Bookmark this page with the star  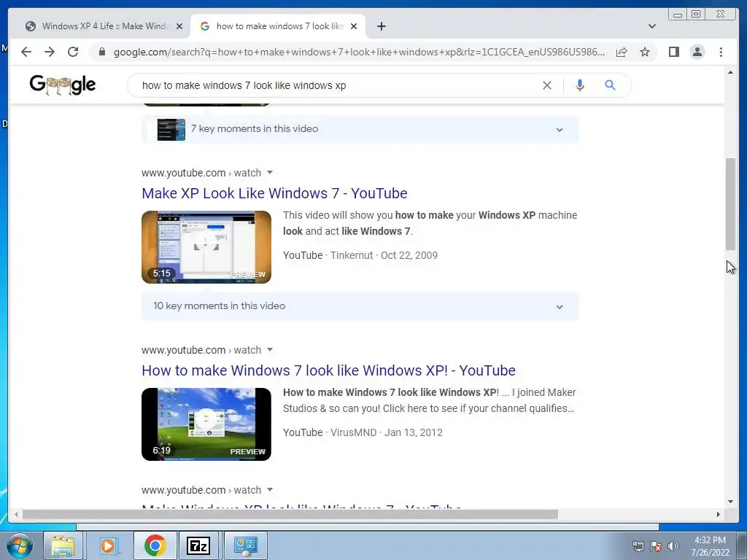click(x=645, y=52)
